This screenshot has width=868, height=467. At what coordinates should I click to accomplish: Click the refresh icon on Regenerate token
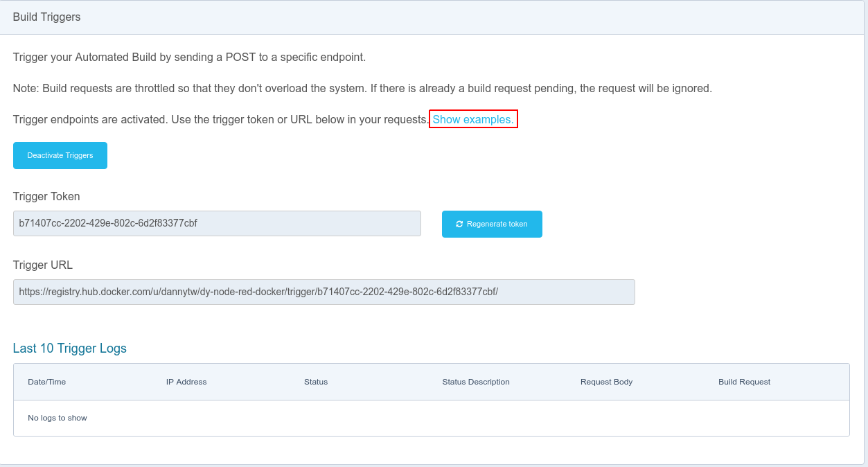tap(459, 224)
